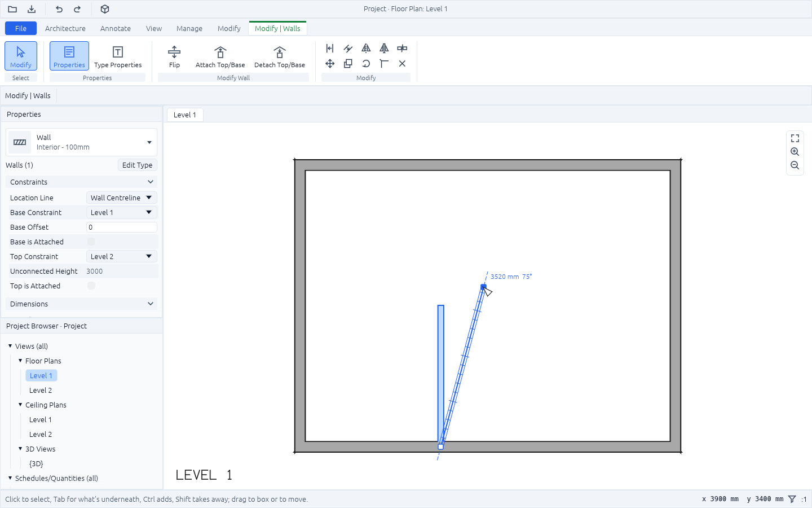Open the Annotate ribbon tab

click(x=116, y=28)
